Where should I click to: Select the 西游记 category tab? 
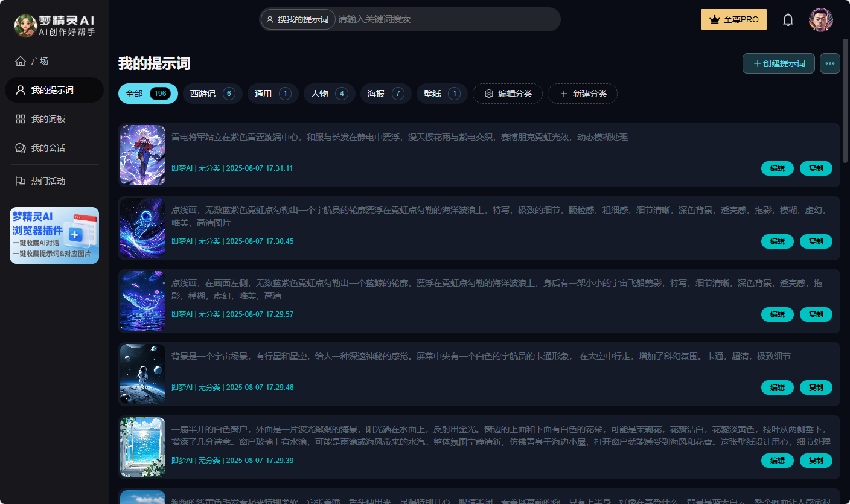click(212, 94)
